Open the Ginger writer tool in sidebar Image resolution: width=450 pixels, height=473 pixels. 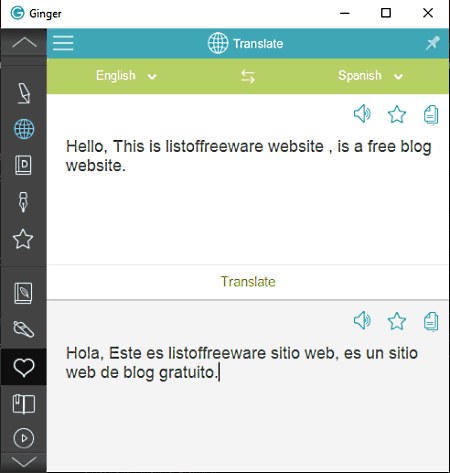(24, 93)
